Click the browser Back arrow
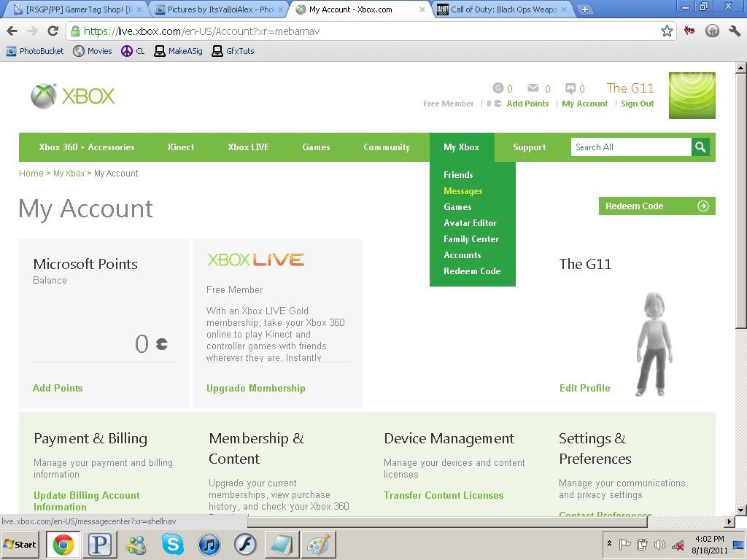Viewport: 747px width, 560px height. (12, 31)
